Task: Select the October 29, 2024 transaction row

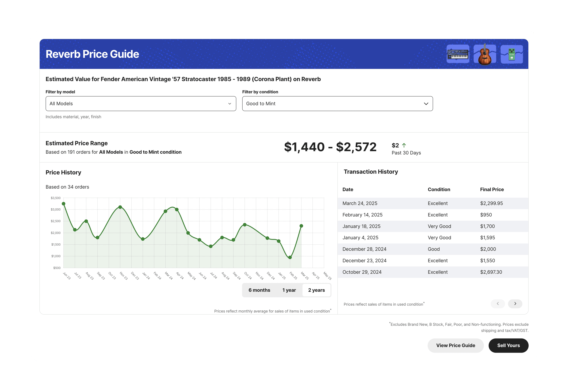Action: (x=432, y=272)
